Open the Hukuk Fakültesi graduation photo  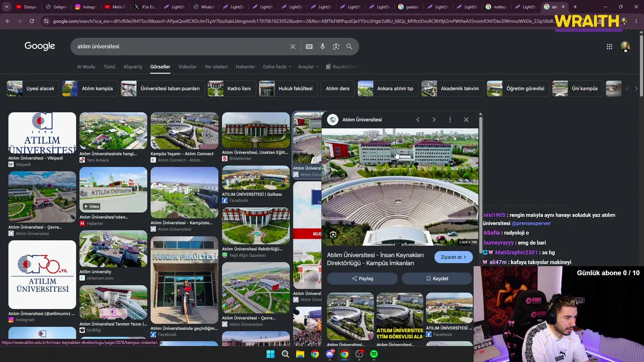click(184, 281)
